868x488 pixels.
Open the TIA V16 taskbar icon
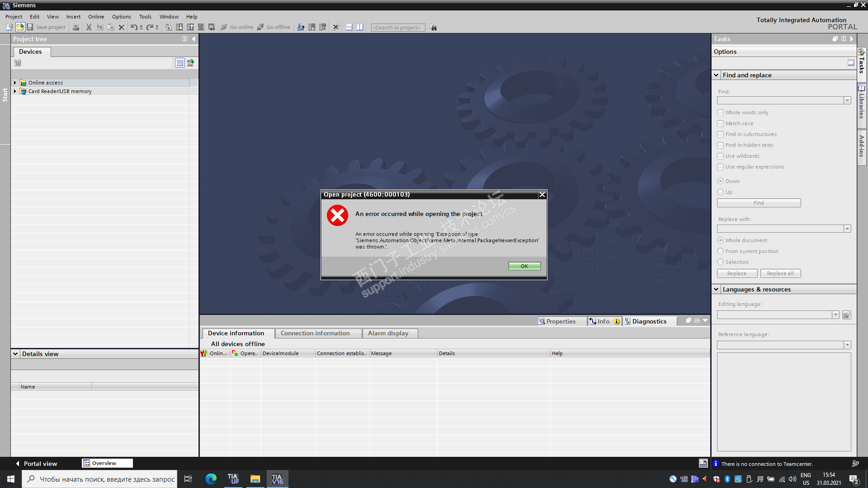(277, 479)
